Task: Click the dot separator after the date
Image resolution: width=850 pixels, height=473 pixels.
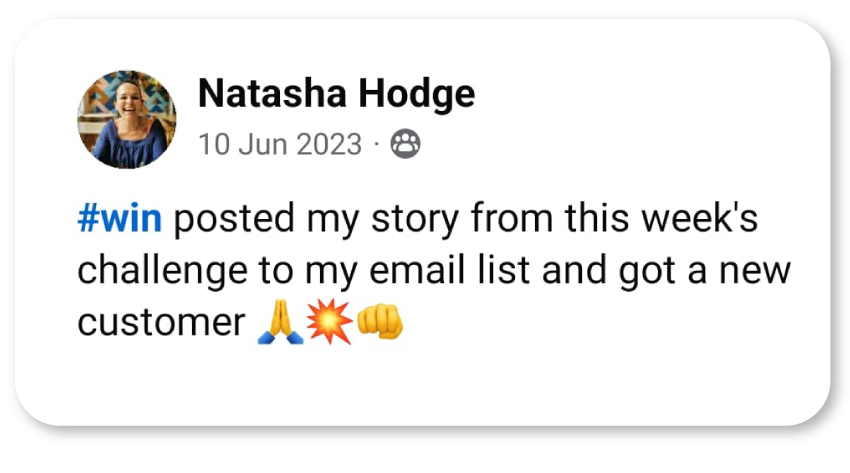Action: (376, 145)
